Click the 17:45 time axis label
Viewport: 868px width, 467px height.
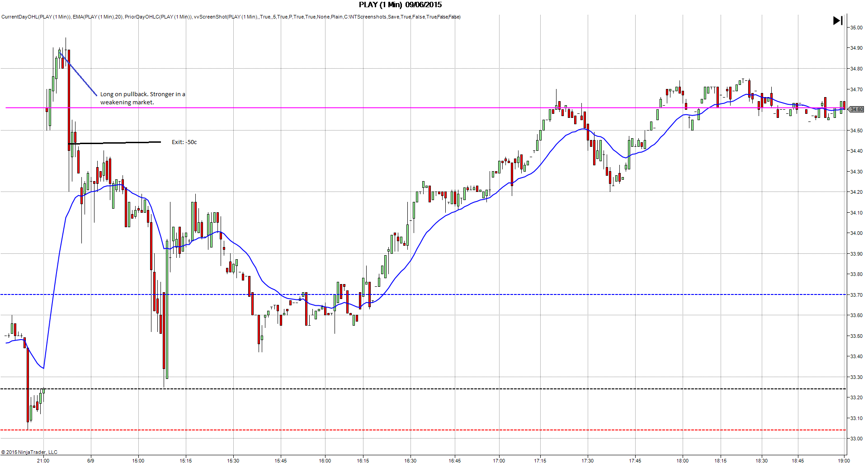(635, 461)
